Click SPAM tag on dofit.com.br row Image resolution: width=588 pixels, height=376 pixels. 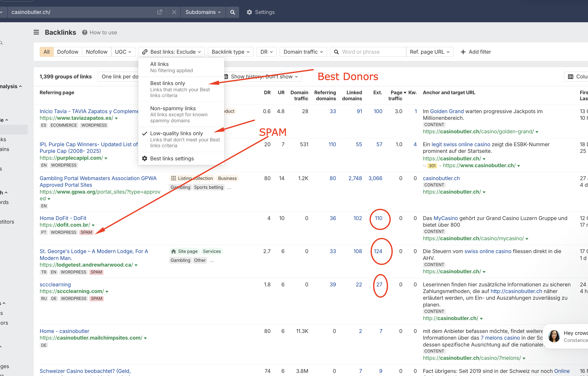pyautogui.click(x=86, y=232)
